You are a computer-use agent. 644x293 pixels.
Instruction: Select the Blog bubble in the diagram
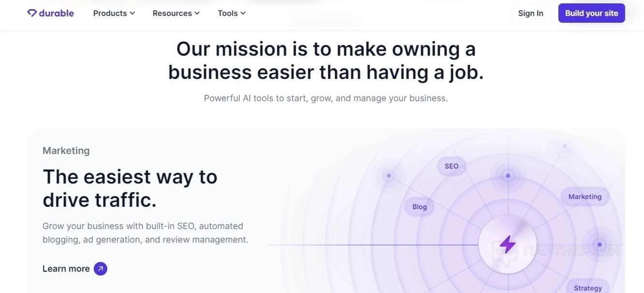pyautogui.click(x=420, y=207)
